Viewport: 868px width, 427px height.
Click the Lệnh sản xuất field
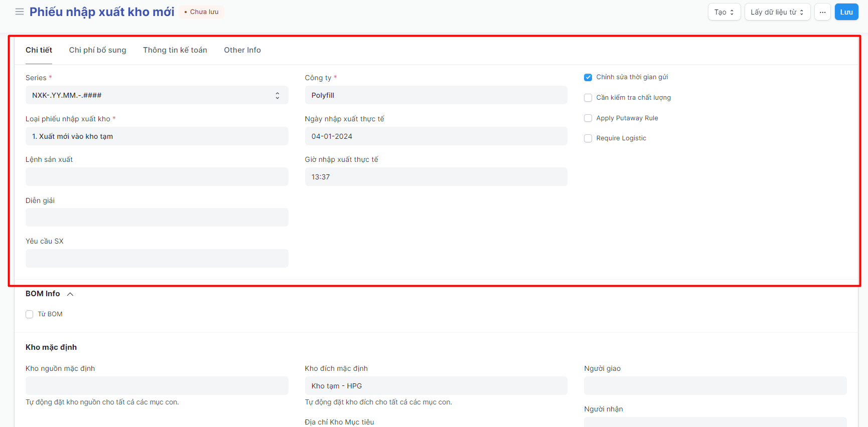157,177
